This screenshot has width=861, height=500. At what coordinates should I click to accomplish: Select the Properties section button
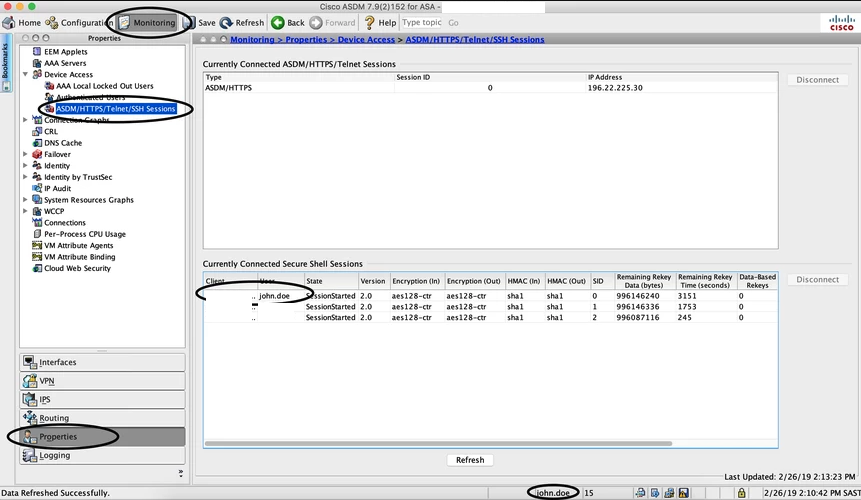103,437
